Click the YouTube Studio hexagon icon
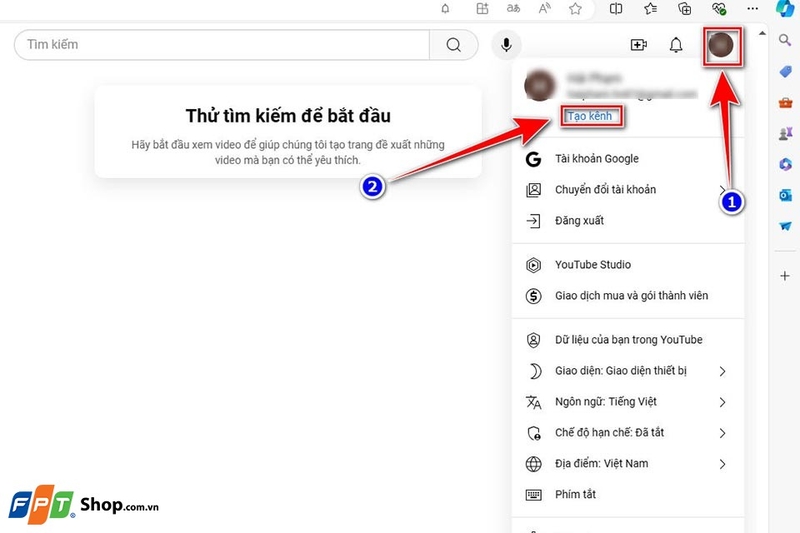The image size is (800, 533). tap(533, 265)
